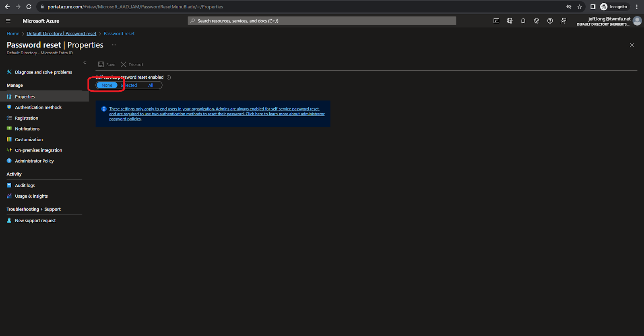Click the On-premises integration icon
The height and width of the screenshot is (336, 644).
pos(9,150)
